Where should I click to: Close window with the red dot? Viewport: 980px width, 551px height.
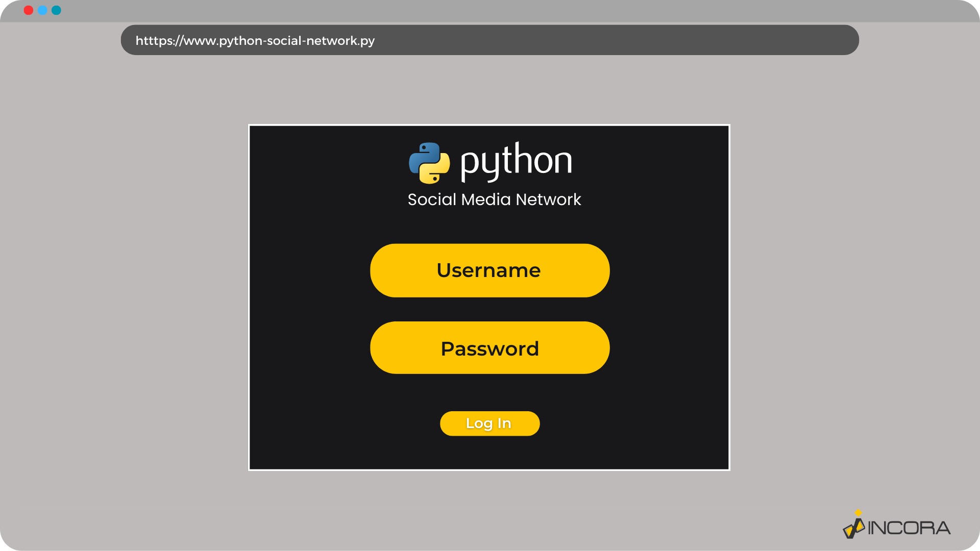[x=29, y=10]
